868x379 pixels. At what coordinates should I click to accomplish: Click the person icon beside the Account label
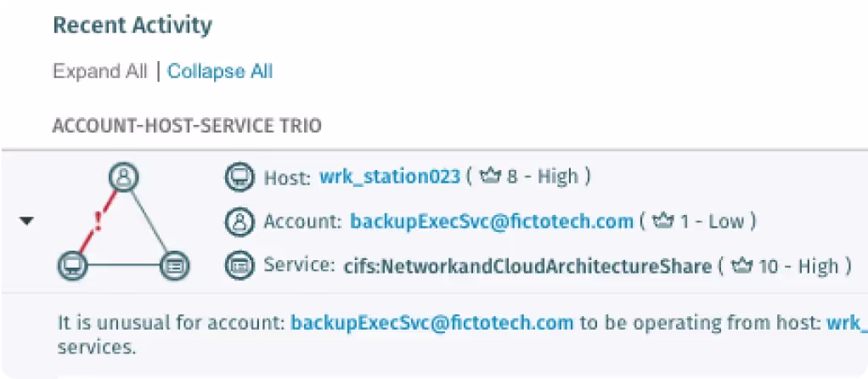pos(240,222)
